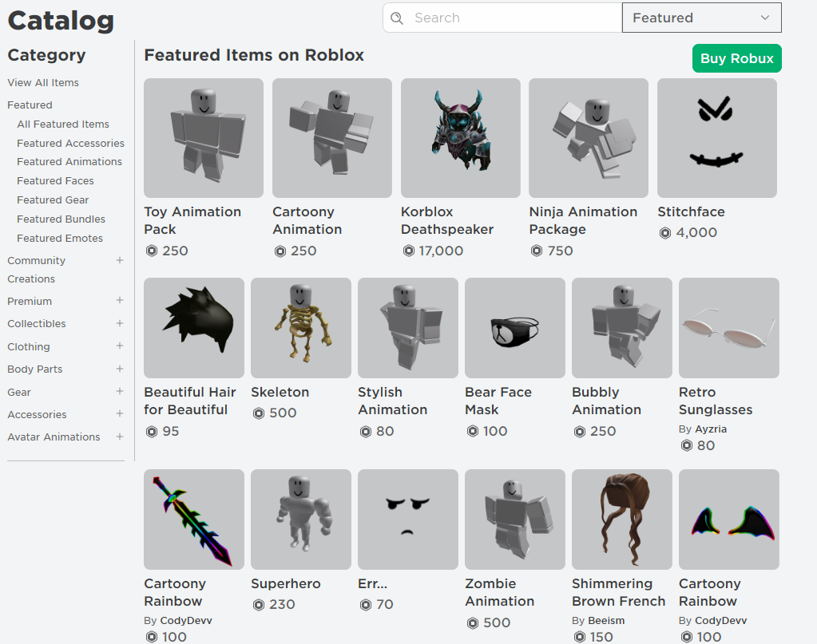This screenshot has width=817, height=644.
Task: Select All Featured Items
Action: coord(63,124)
